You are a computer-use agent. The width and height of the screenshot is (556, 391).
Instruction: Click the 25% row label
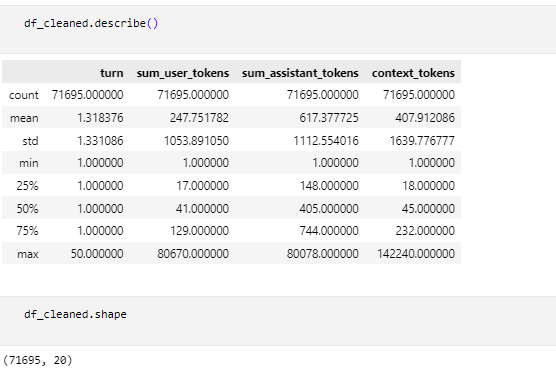(27, 186)
